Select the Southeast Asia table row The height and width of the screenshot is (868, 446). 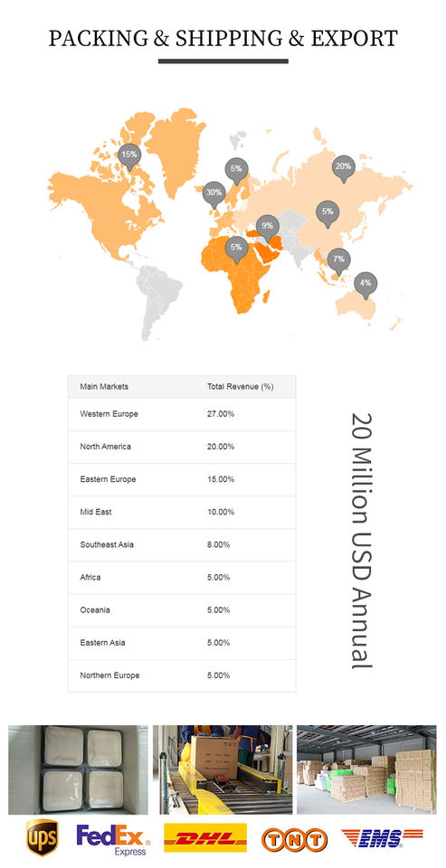[x=182, y=544]
